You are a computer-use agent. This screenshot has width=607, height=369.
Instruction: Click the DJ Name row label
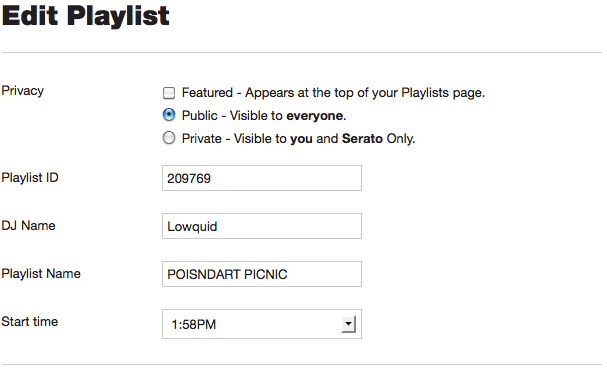tap(28, 226)
